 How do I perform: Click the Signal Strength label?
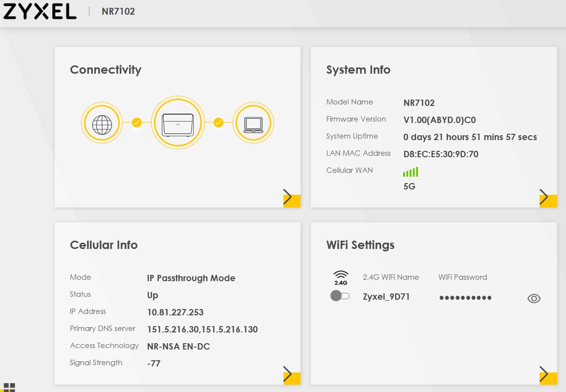96,363
